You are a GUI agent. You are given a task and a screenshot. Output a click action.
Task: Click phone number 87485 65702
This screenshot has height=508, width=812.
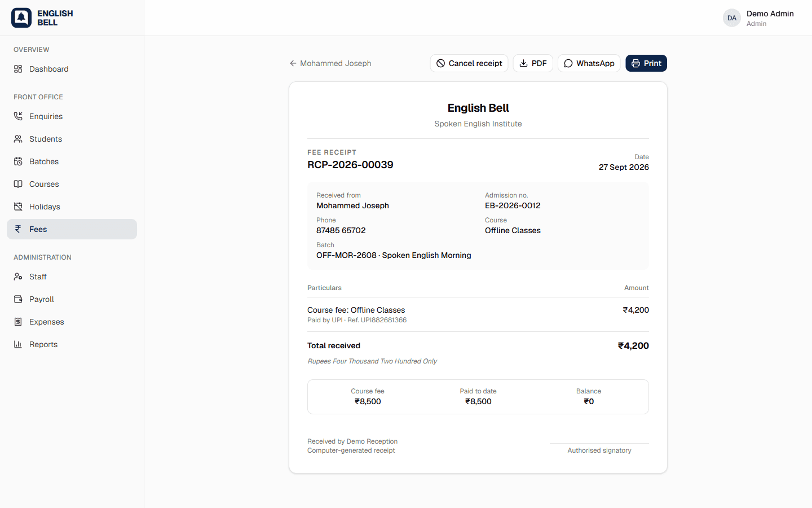(x=341, y=230)
